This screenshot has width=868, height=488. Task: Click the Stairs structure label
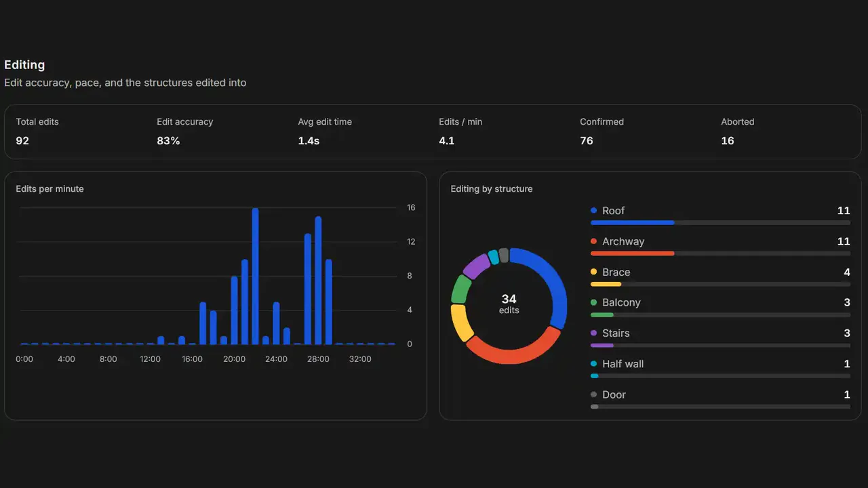pos(616,333)
